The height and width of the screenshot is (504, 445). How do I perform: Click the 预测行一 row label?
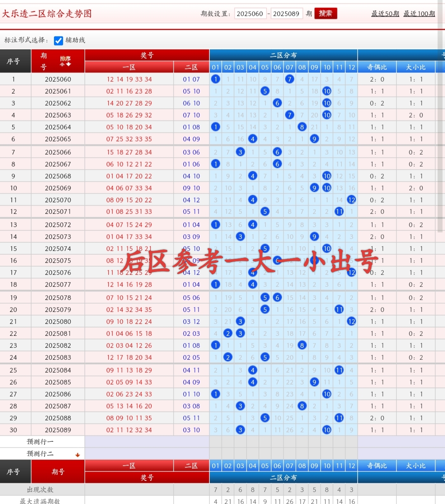coord(40,442)
